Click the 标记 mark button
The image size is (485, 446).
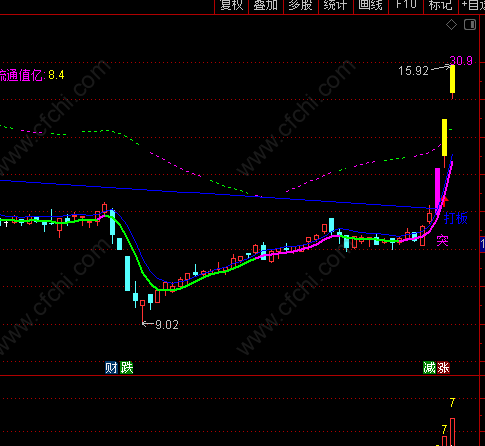click(441, 6)
